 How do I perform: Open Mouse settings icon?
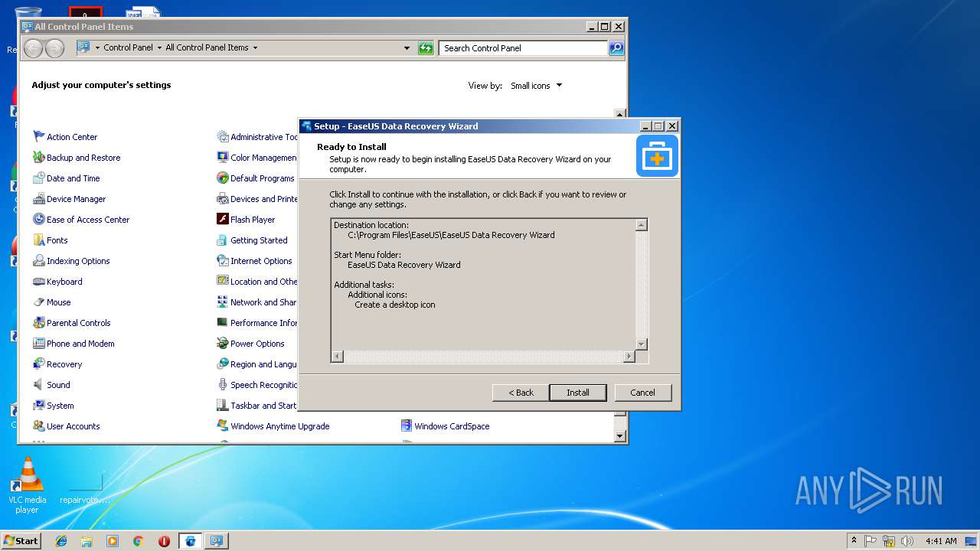tap(39, 302)
